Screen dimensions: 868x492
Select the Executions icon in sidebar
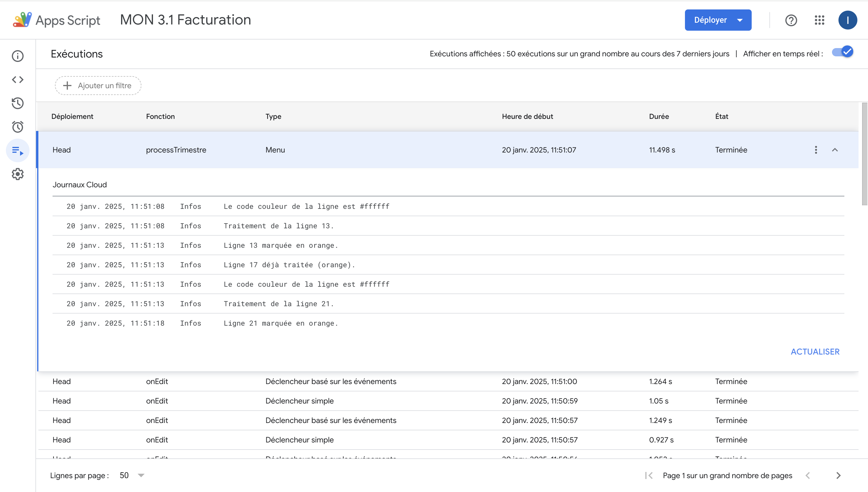[18, 150]
